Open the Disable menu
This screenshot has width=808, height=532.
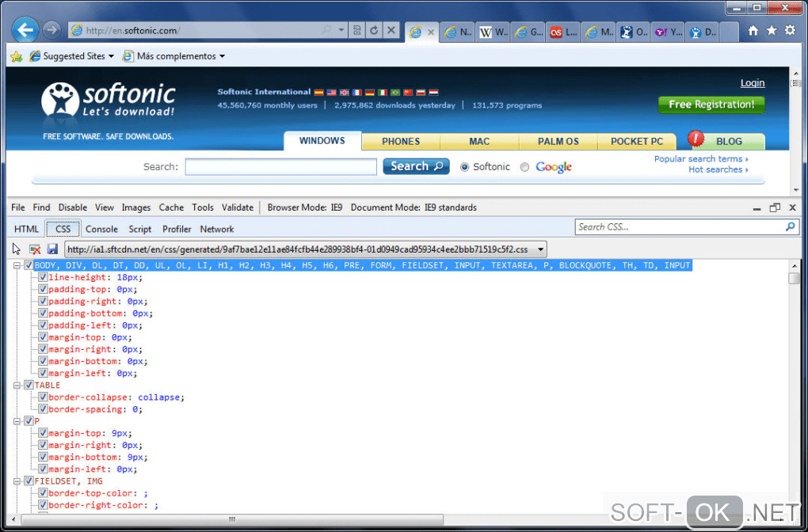pyautogui.click(x=73, y=207)
